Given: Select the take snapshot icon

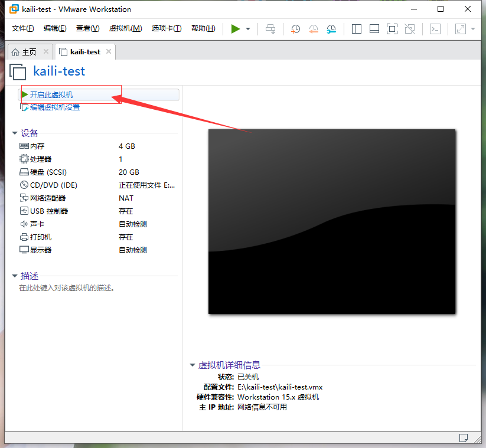Looking at the screenshot, I should pyautogui.click(x=295, y=28).
